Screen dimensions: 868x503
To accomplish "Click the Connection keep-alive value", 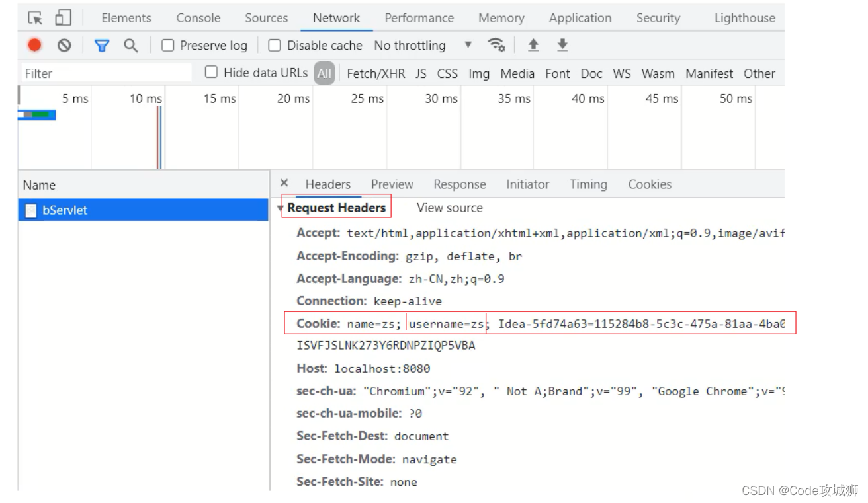I will coord(408,301).
